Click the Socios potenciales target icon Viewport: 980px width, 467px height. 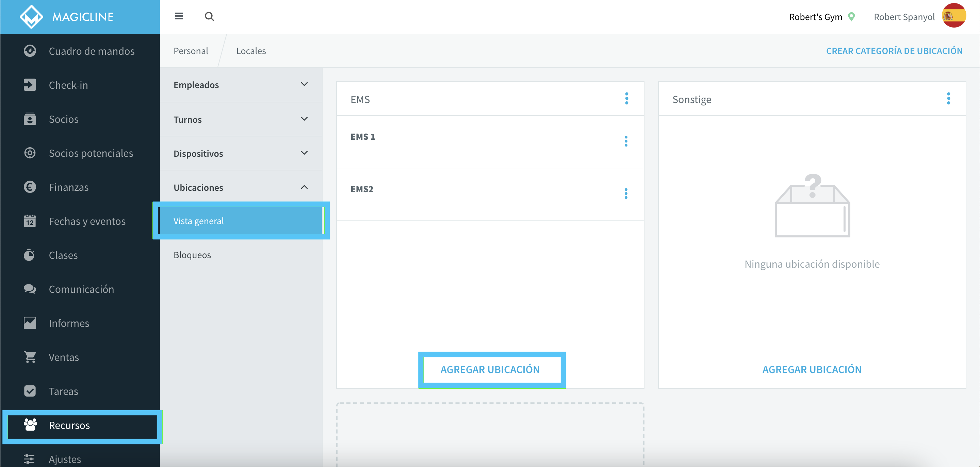(x=30, y=153)
